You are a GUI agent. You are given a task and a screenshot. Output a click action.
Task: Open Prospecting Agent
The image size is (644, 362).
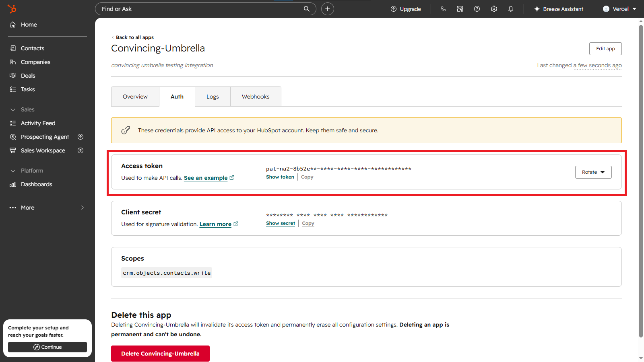(x=45, y=137)
